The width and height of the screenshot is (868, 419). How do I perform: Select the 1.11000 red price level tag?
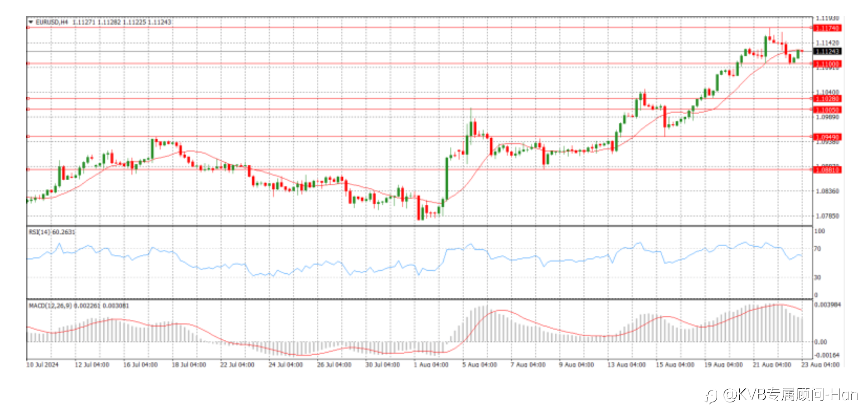(827, 64)
